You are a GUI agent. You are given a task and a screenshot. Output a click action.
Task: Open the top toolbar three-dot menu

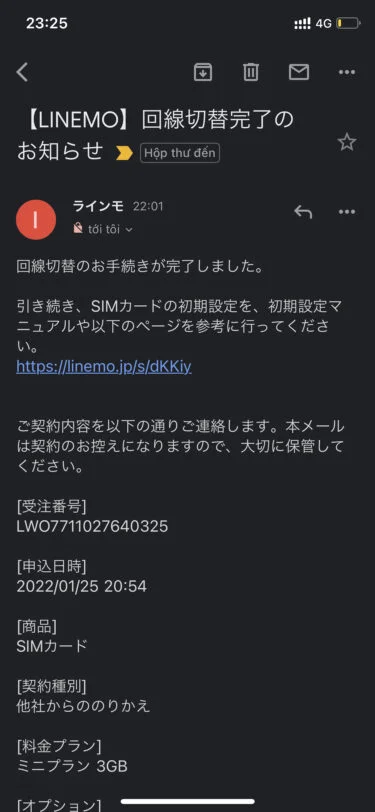[x=347, y=72]
